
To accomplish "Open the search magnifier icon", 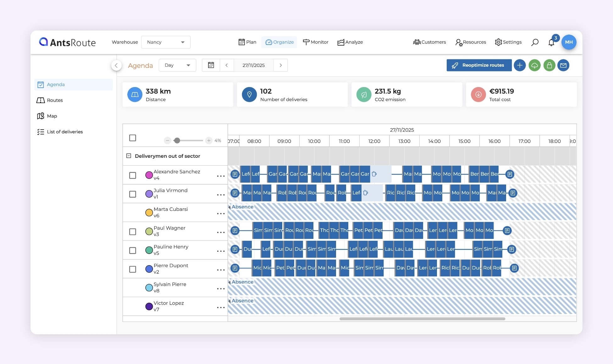I will 535,42.
